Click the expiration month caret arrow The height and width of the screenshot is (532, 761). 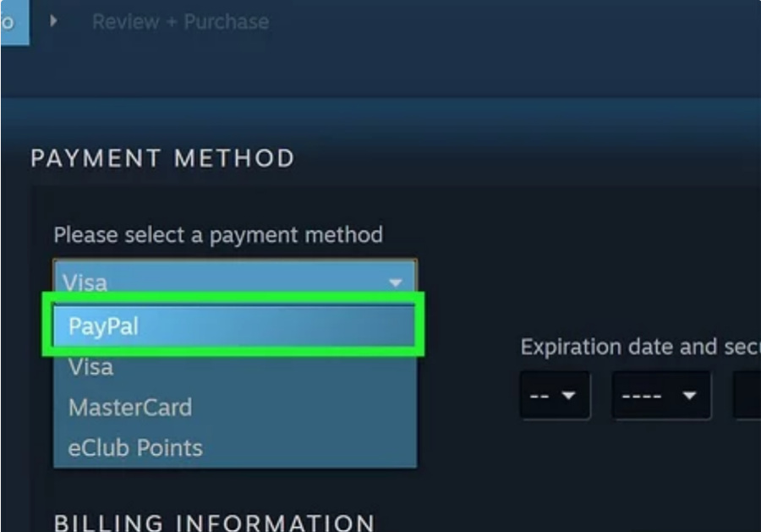point(568,396)
